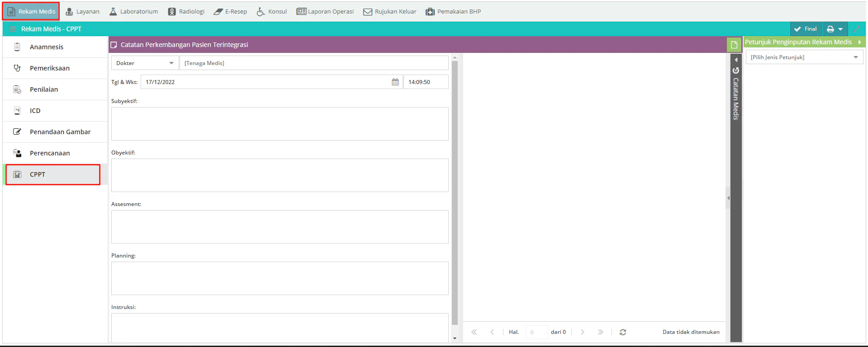Open the Rekam Medis tab
868x347 pixels.
click(31, 11)
